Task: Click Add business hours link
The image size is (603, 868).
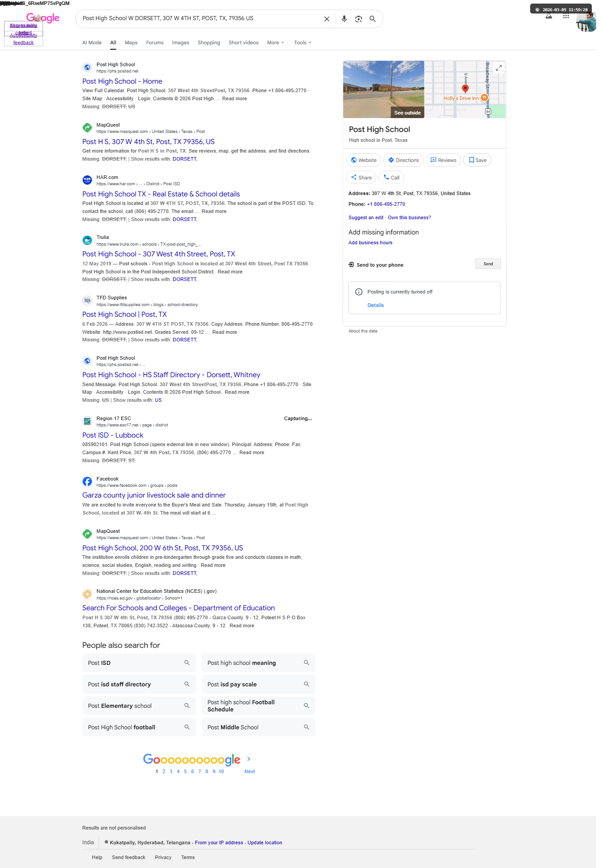Action: point(370,243)
